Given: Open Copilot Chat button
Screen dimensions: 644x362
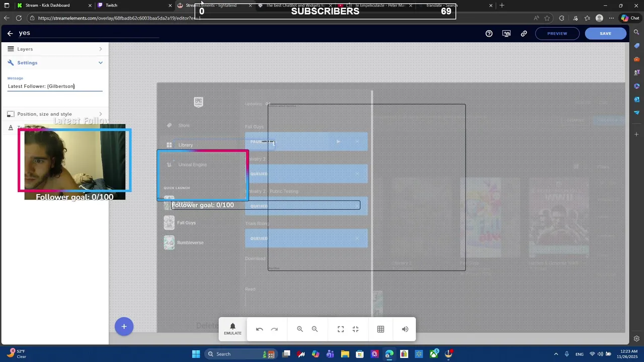Looking at the screenshot, I should point(630,18).
